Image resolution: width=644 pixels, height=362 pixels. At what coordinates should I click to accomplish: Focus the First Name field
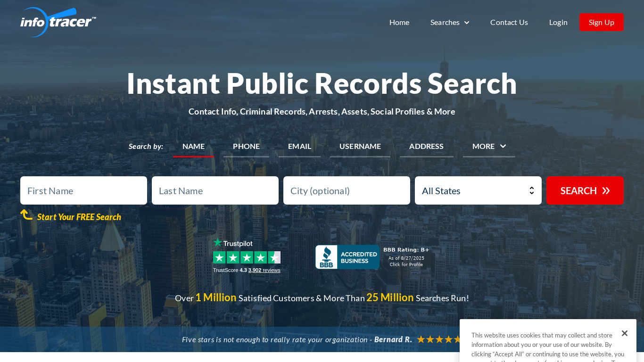pyautogui.click(x=83, y=190)
